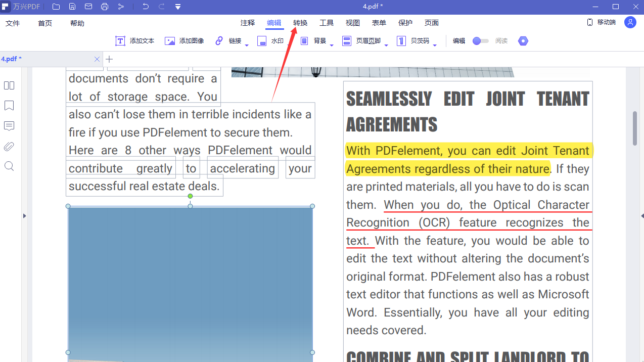Add a new tab with plus icon
This screenshot has width=644, height=362.
coord(109,59)
